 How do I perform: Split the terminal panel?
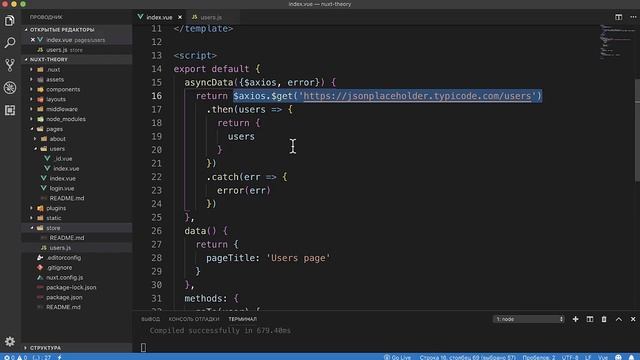[x=590, y=319]
